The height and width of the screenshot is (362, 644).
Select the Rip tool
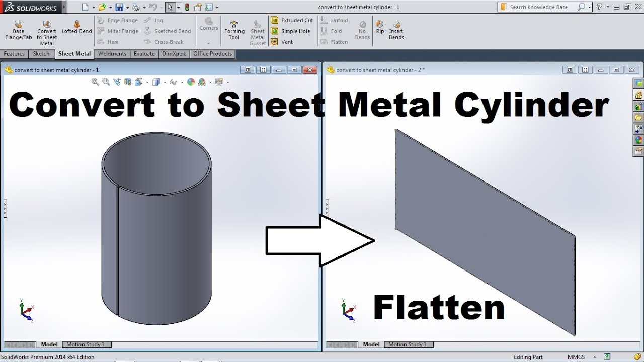click(380, 28)
